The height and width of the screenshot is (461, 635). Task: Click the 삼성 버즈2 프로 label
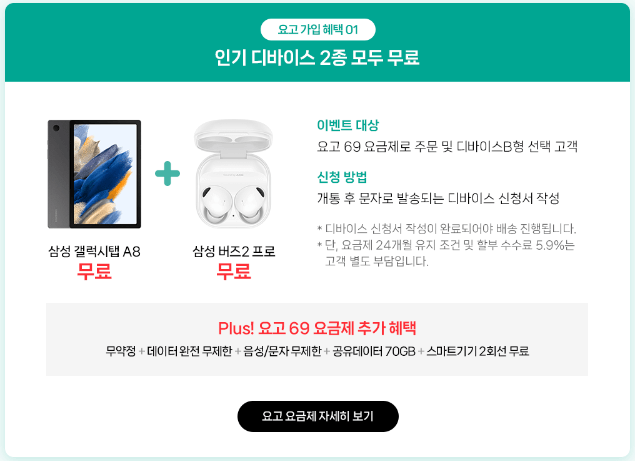(234, 252)
